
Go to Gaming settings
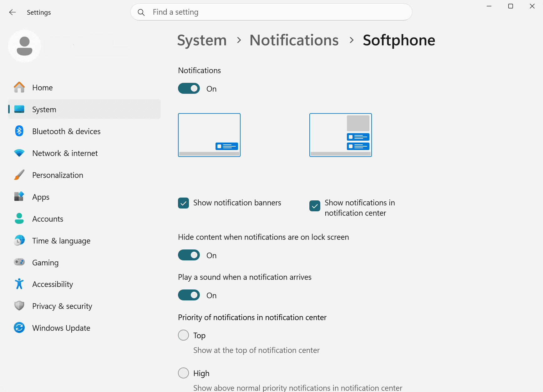(x=84, y=263)
